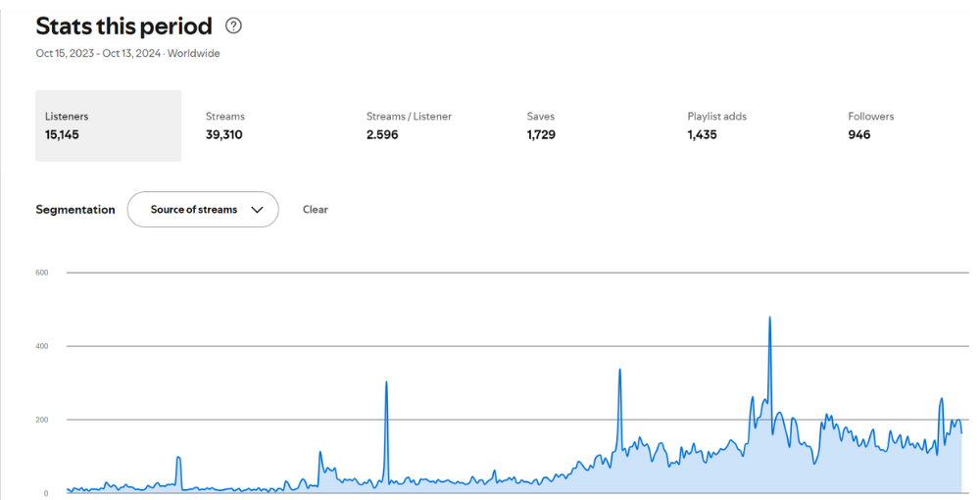
Task: Click the Oct 15, 2023 date range text
Action: pyautogui.click(x=127, y=53)
